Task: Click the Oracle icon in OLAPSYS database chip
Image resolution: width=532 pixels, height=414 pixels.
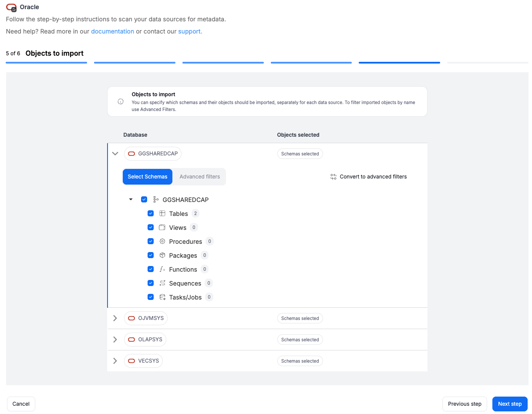Action: tap(131, 340)
